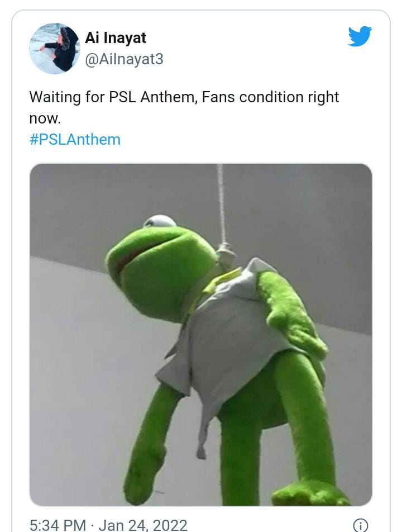Image resolution: width=402 pixels, height=532 pixels.
Task: Open the tweet info icon
Action: click(360, 525)
